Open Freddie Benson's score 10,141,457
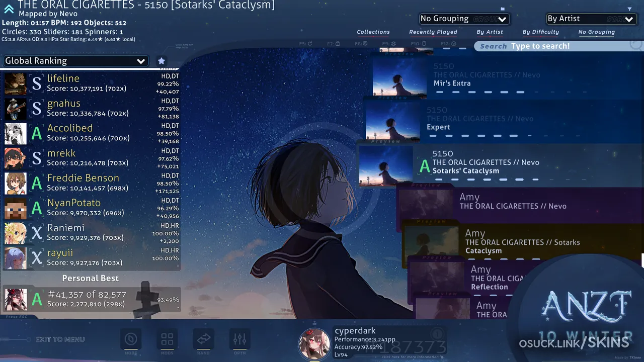 tap(91, 183)
